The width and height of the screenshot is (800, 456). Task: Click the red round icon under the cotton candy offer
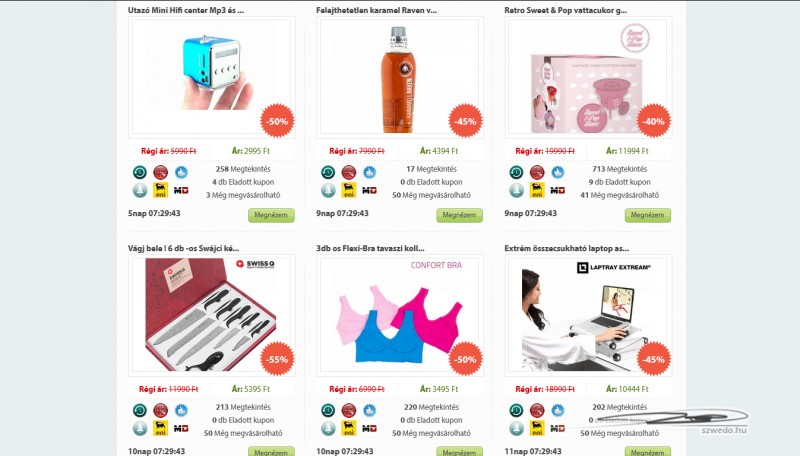[537, 172]
